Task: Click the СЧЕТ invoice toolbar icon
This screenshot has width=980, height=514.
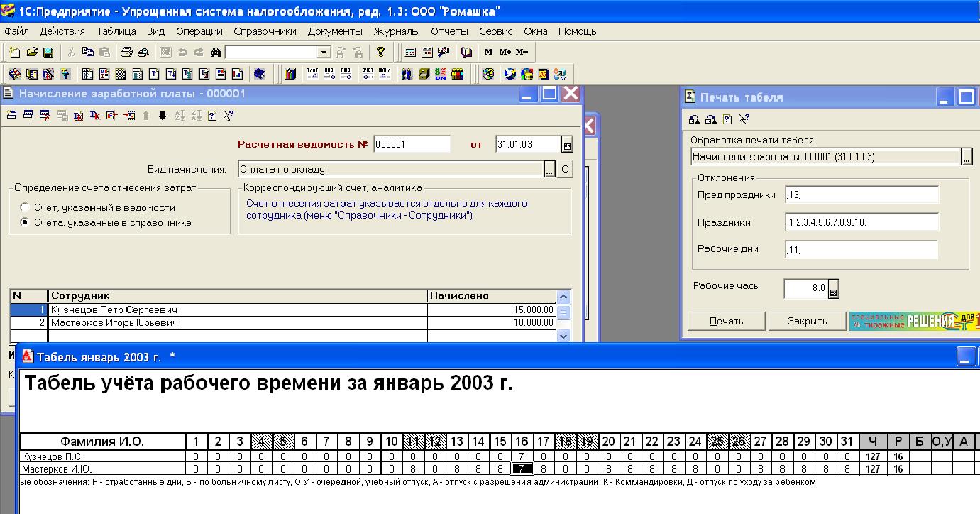Action: tap(368, 73)
